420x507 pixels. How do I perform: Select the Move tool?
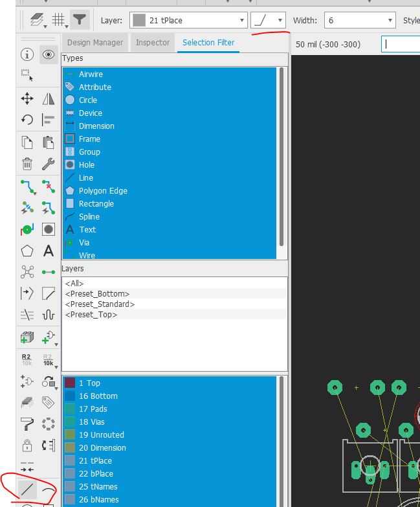click(x=27, y=98)
